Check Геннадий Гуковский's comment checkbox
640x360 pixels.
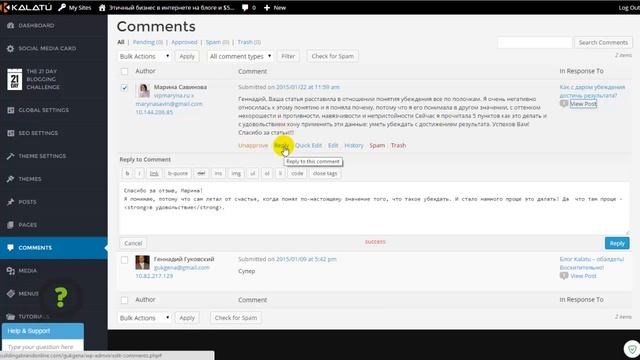pyautogui.click(x=124, y=260)
